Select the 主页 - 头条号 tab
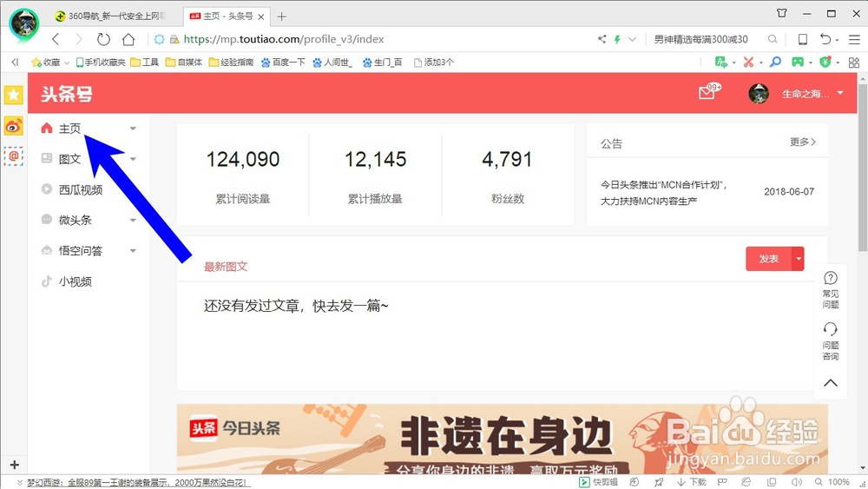Image resolution: width=868 pixels, height=489 pixels. 227,16
